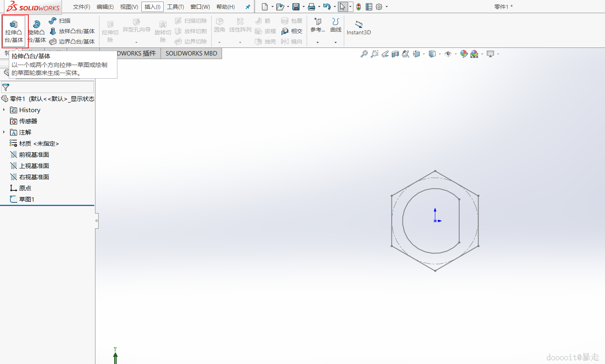The width and height of the screenshot is (605, 364).
Task: Toggle Instant3D mode
Action: [359, 28]
